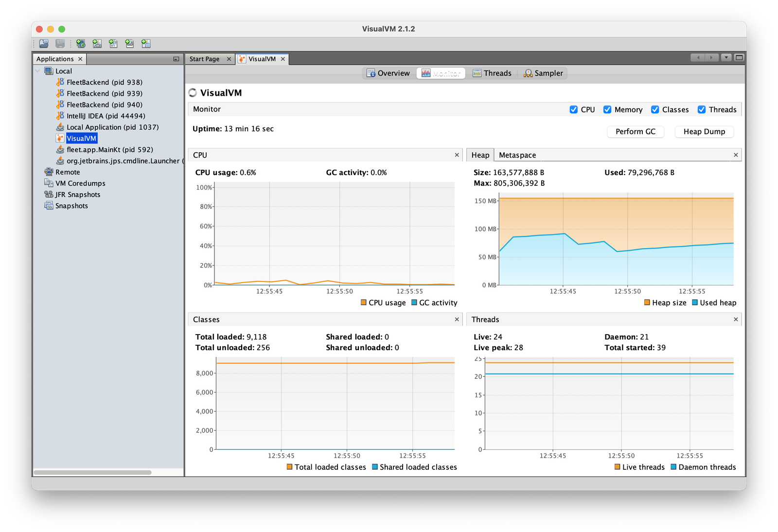Click the 'Total loaded: 9,118' value
The width and height of the screenshot is (778, 532).
231,337
